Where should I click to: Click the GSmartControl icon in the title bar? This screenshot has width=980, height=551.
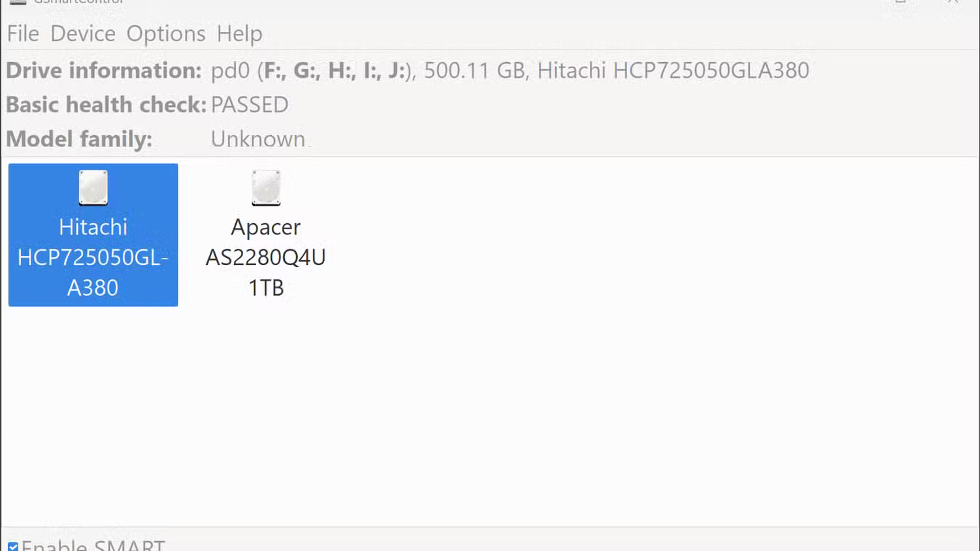coord(18,3)
